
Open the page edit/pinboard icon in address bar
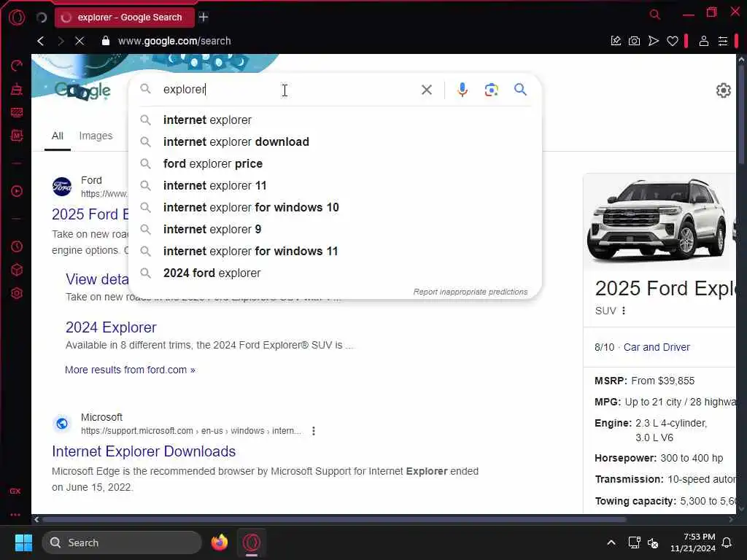pos(616,41)
